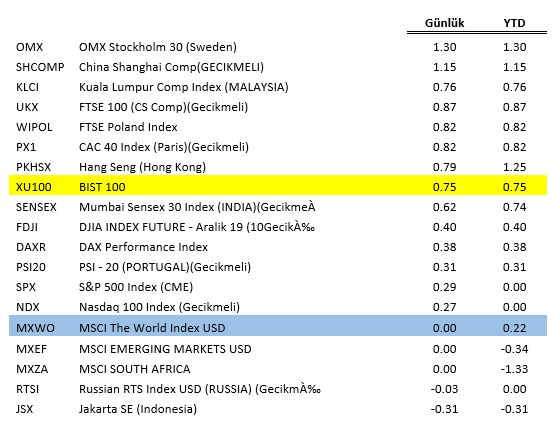Select the YTD value 0.75 for BIST 100
The width and height of the screenshot is (553, 436).
pyautogui.click(x=514, y=187)
